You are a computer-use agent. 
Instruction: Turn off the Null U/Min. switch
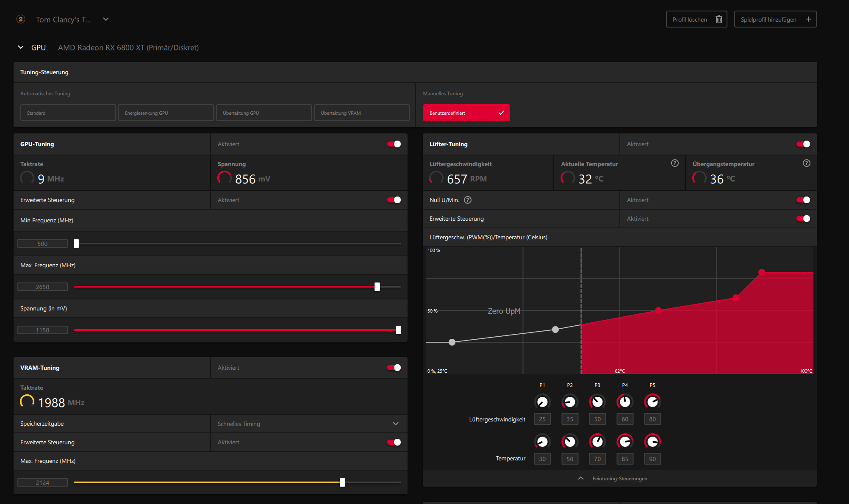coord(803,200)
